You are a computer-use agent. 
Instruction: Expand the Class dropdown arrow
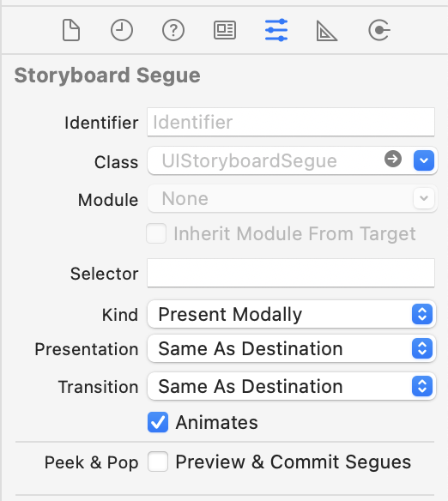point(424,160)
